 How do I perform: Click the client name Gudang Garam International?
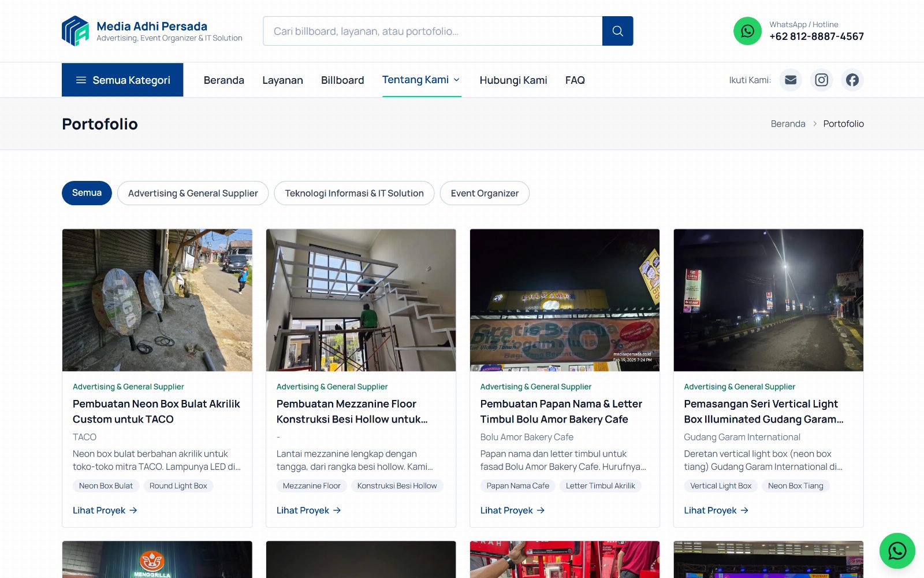(x=742, y=437)
